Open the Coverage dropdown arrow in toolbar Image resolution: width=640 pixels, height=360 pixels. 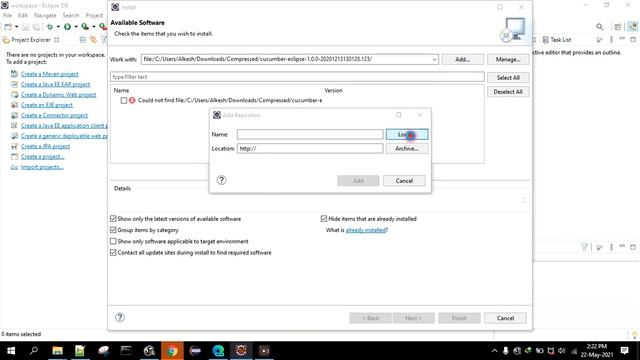93,27
